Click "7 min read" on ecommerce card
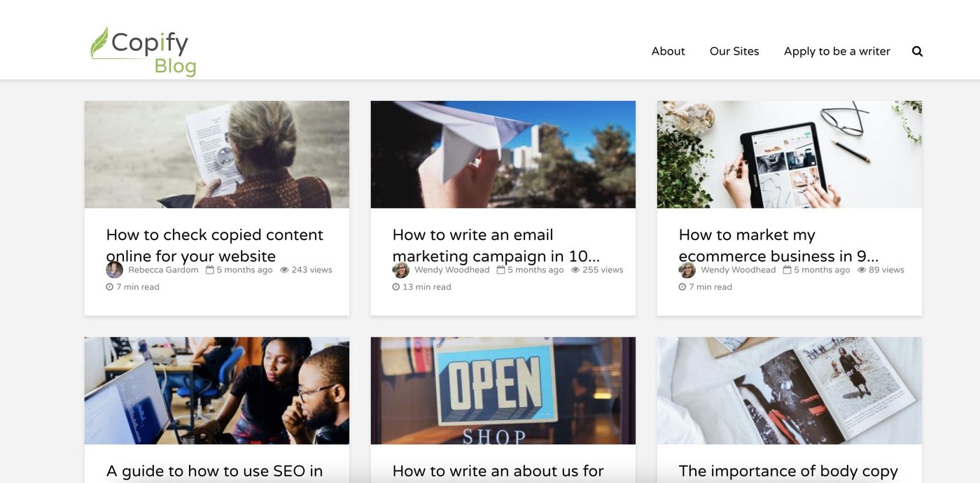 click(710, 287)
